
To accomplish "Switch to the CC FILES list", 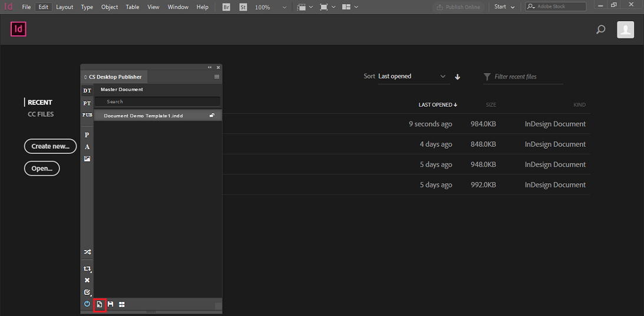I will pyautogui.click(x=41, y=114).
